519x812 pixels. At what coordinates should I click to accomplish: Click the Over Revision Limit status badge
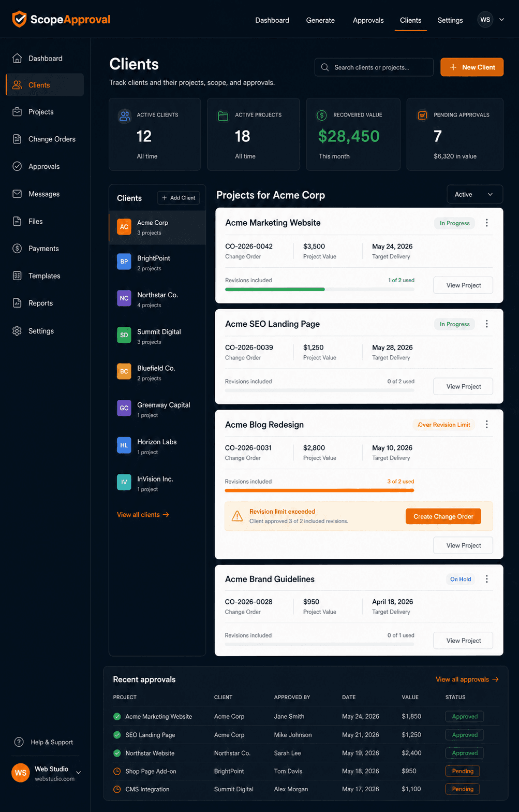point(444,425)
